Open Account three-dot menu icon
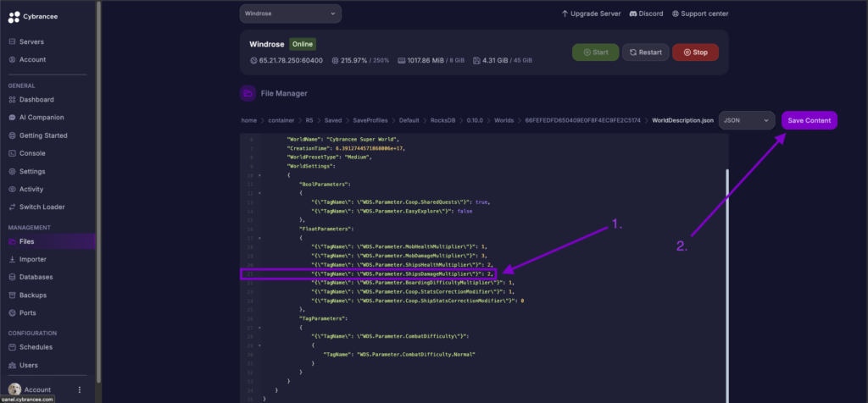 coord(80,389)
